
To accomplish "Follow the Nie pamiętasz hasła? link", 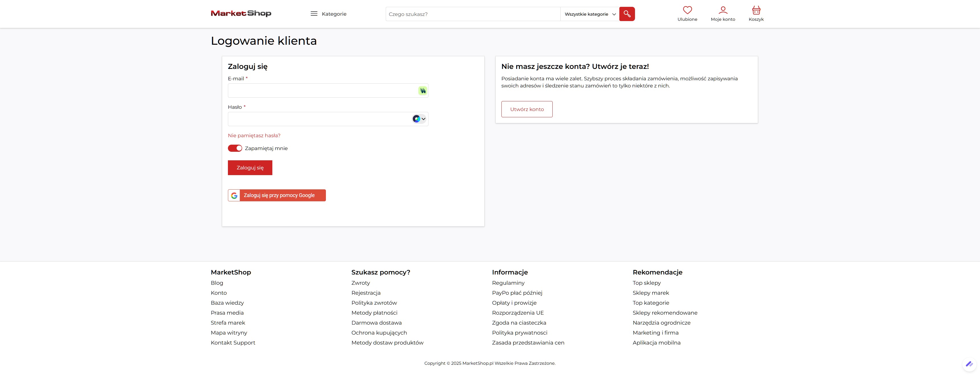I will point(254,136).
